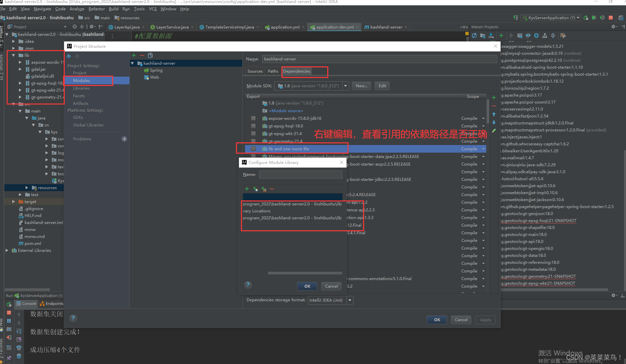This screenshot has height=364, width=626.
Task: Click Name field in Configure Module Library
Action: [301, 175]
